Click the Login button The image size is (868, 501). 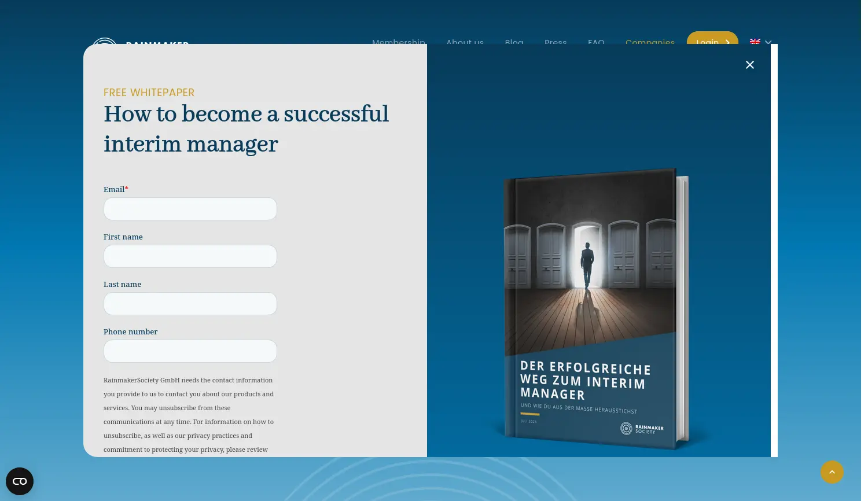tap(712, 43)
